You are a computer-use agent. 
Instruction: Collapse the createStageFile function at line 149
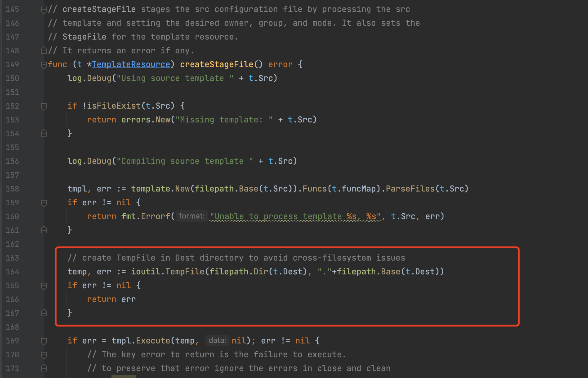click(x=44, y=65)
